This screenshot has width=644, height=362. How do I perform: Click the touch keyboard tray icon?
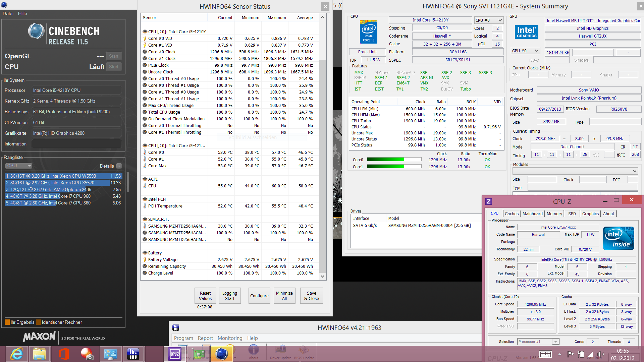pos(545,354)
